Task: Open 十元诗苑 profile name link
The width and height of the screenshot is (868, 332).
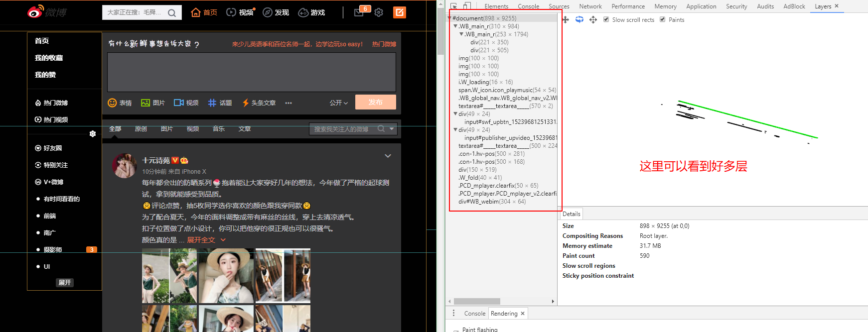Action: [x=156, y=160]
